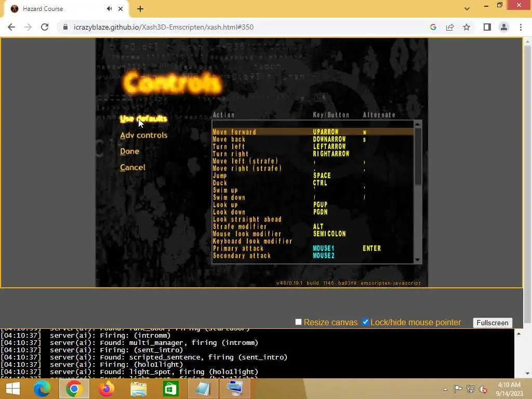Select the Strafe modifier row
The height and width of the screenshot is (399, 532).
click(313, 227)
